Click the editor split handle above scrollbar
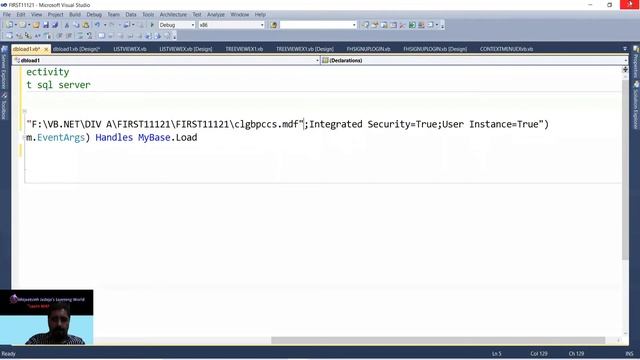 (x=625, y=69)
